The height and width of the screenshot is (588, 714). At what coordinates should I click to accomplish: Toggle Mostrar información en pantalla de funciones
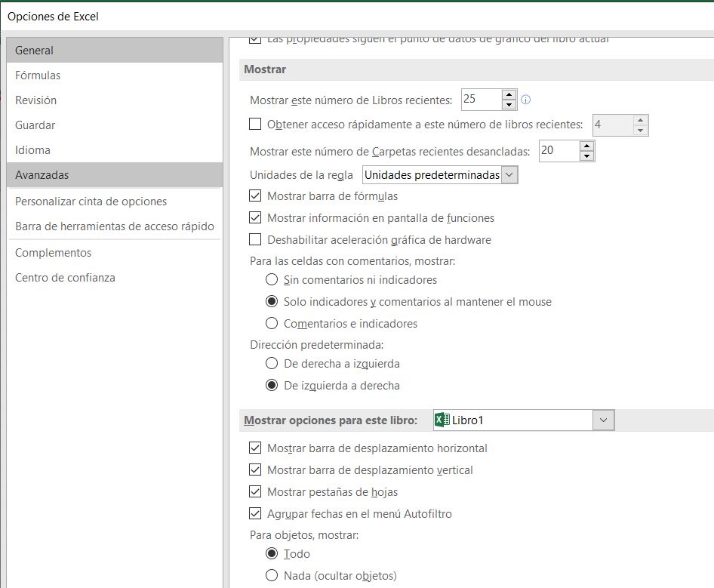(255, 217)
